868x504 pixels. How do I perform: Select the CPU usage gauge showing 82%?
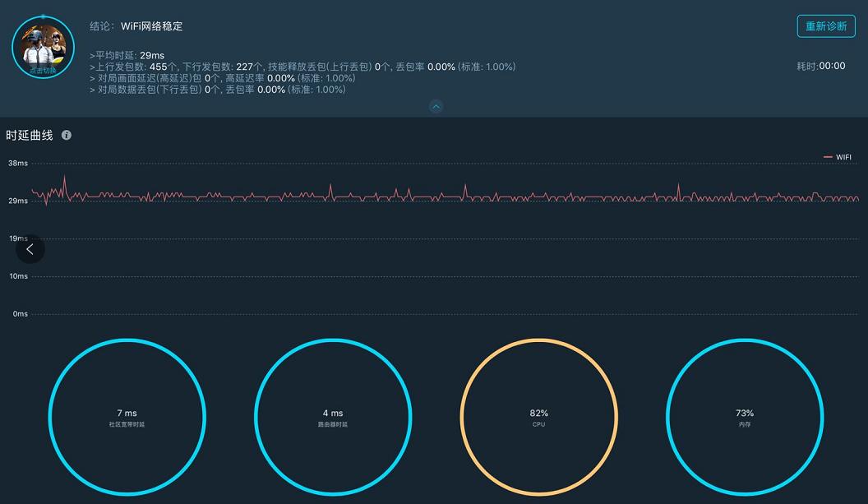pyautogui.click(x=538, y=417)
